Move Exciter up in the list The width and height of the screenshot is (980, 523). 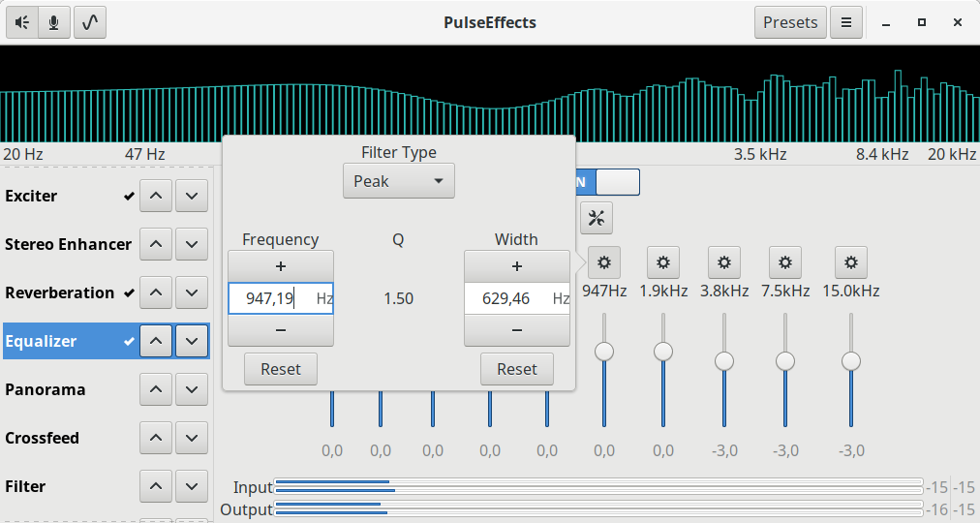point(156,196)
